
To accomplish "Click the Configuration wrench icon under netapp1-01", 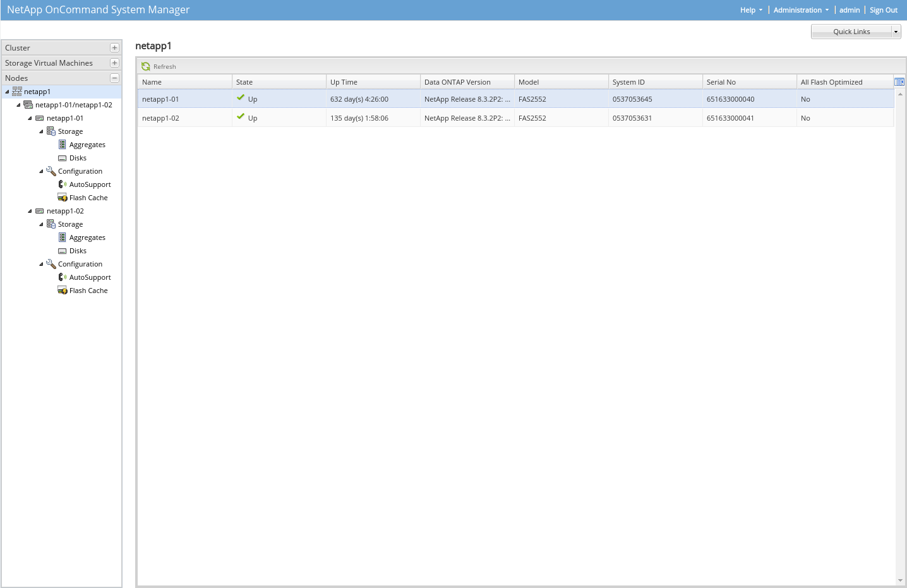I will pos(51,171).
